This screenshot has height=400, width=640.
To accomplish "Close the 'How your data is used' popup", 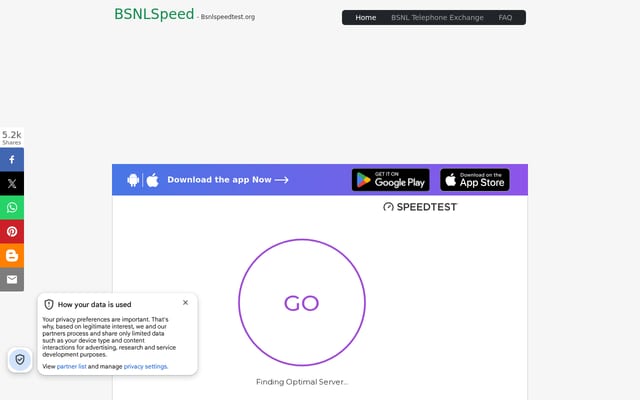I will [x=185, y=302].
